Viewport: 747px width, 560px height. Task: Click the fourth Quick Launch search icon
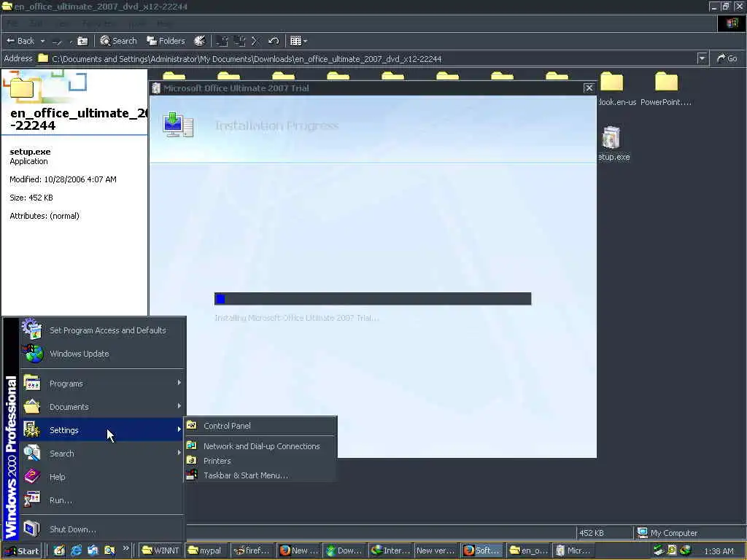pyautogui.click(x=109, y=551)
